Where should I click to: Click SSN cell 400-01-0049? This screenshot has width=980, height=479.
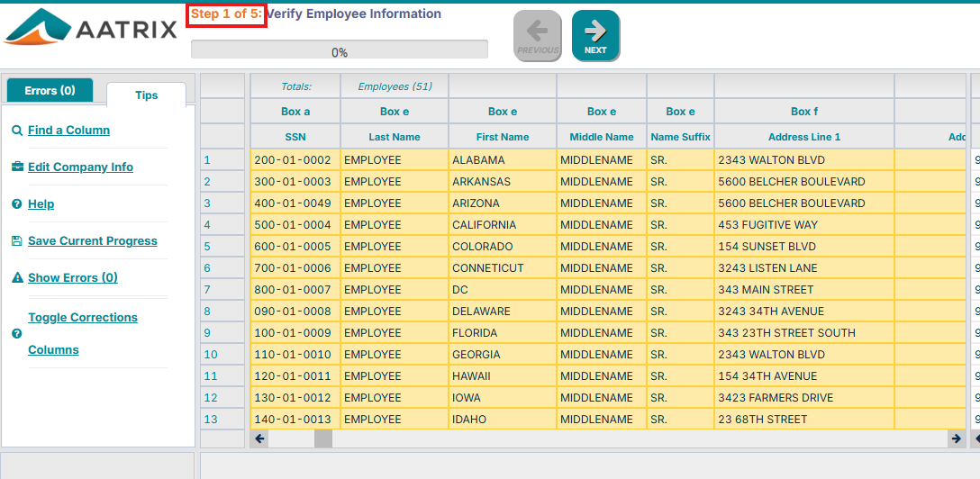tap(295, 203)
